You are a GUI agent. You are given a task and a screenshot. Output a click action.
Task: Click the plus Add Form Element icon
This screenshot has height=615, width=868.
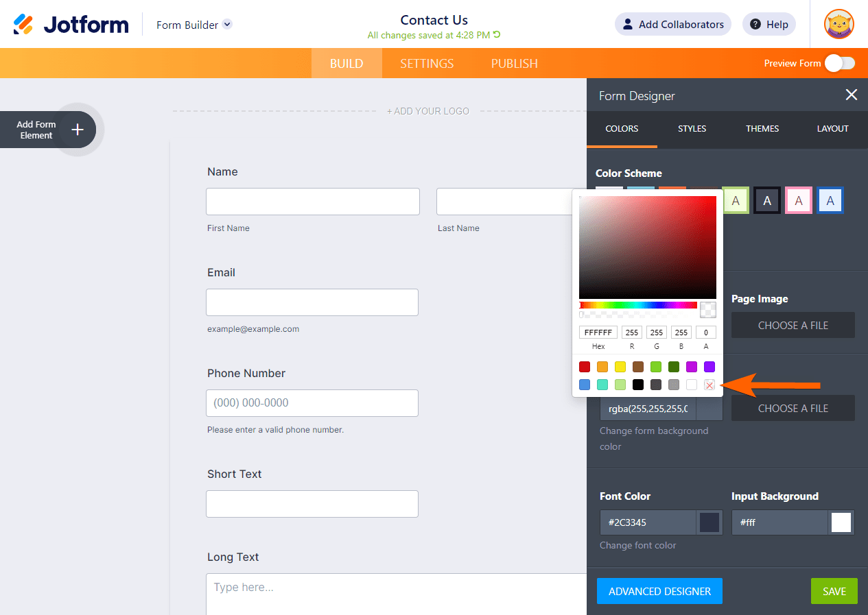(x=78, y=130)
